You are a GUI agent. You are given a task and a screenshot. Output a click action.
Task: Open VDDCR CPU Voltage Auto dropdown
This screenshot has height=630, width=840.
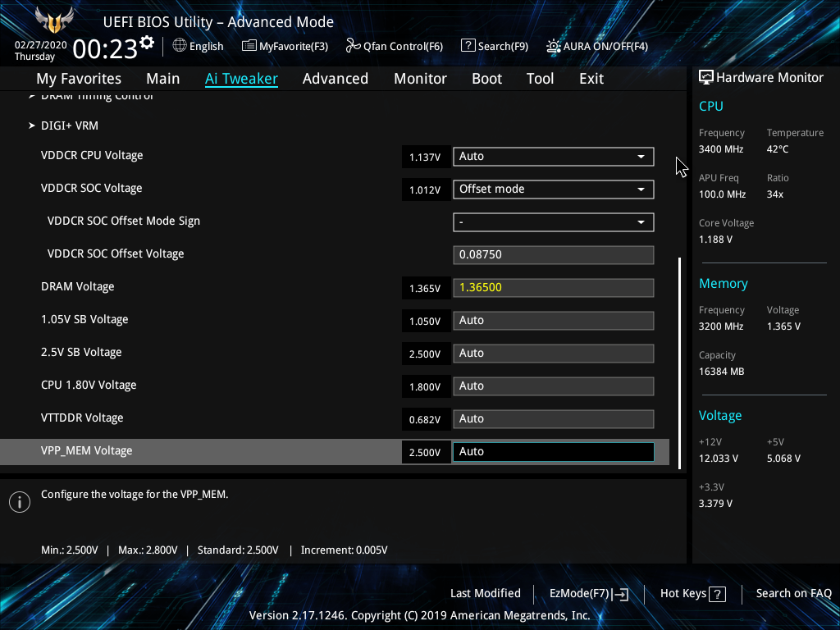(x=554, y=157)
